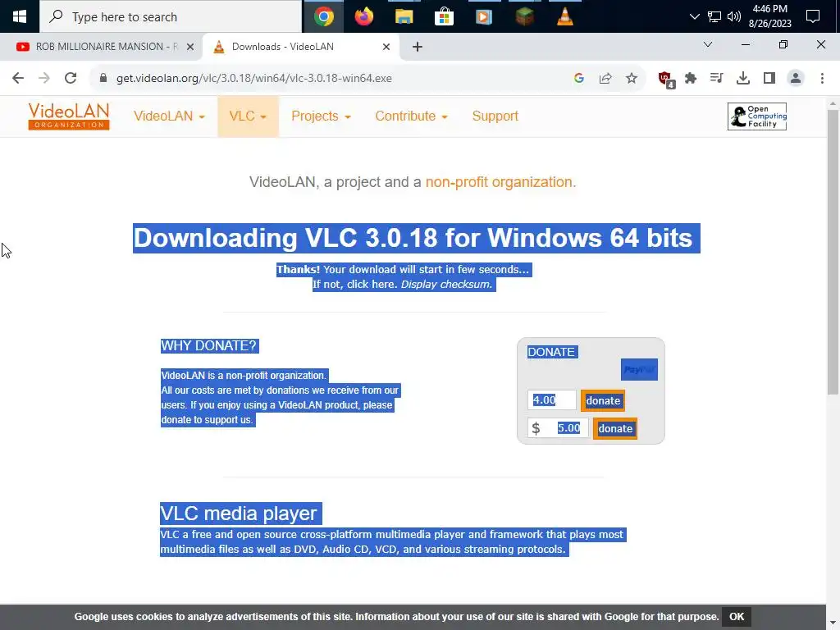Open the Chrome three-dot menu

click(822, 78)
